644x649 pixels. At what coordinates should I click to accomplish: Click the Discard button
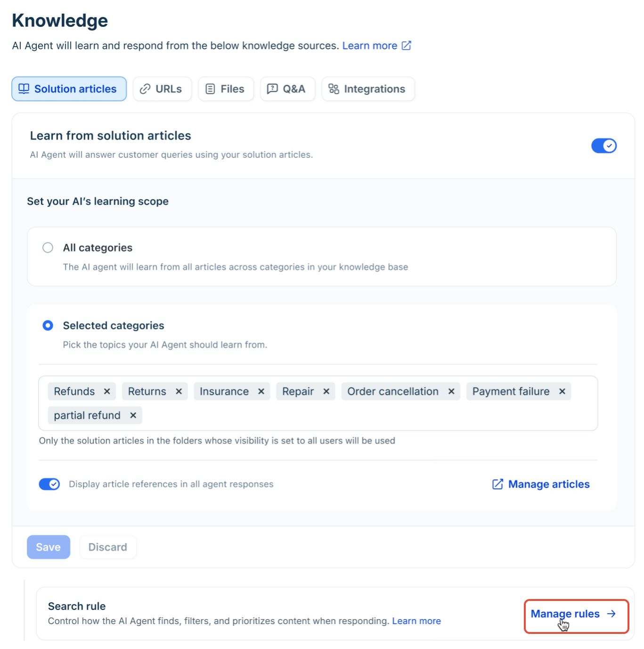(108, 547)
